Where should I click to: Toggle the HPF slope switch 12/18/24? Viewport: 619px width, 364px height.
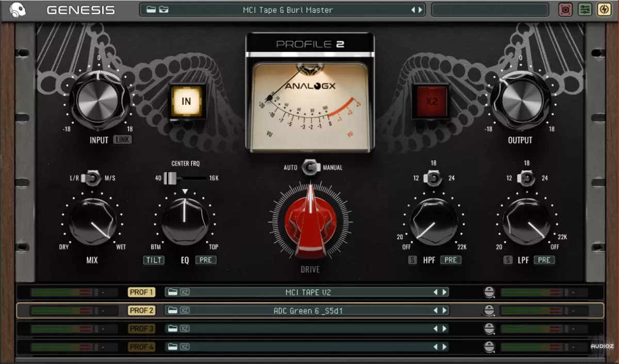click(433, 178)
